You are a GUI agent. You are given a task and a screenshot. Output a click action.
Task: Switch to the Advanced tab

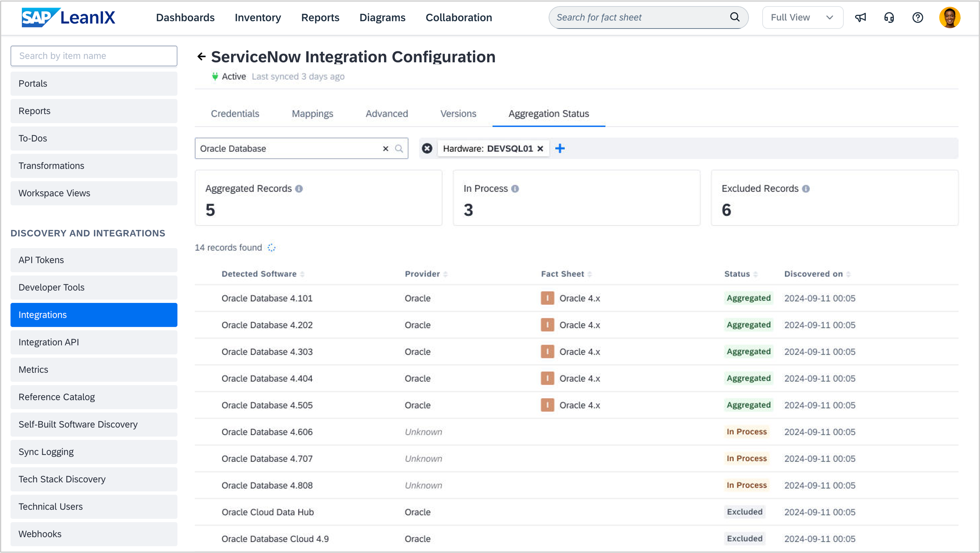pos(387,114)
